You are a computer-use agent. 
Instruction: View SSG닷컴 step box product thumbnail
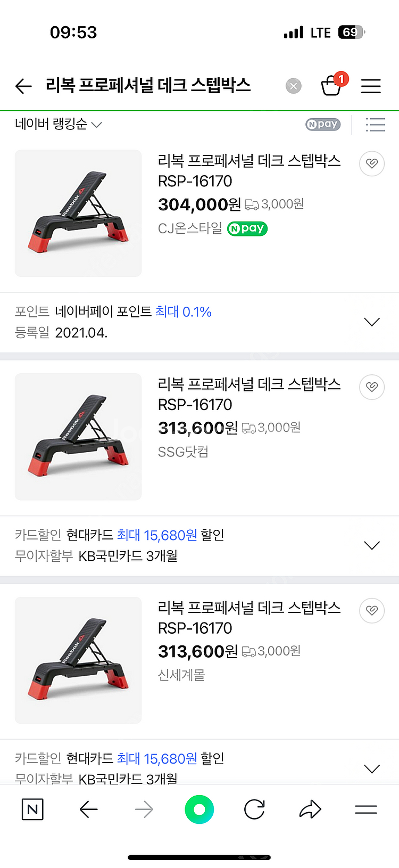tap(78, 437)
